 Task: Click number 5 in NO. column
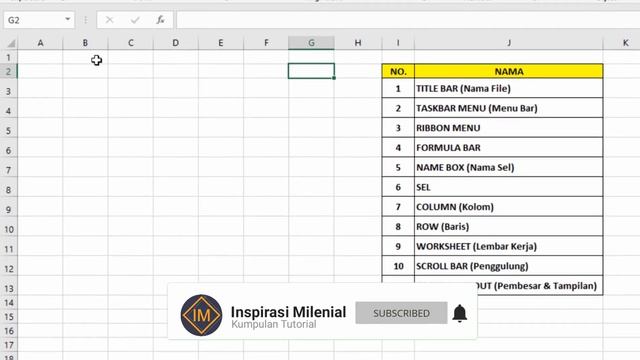pyautogui.click(x=398, y=167)
